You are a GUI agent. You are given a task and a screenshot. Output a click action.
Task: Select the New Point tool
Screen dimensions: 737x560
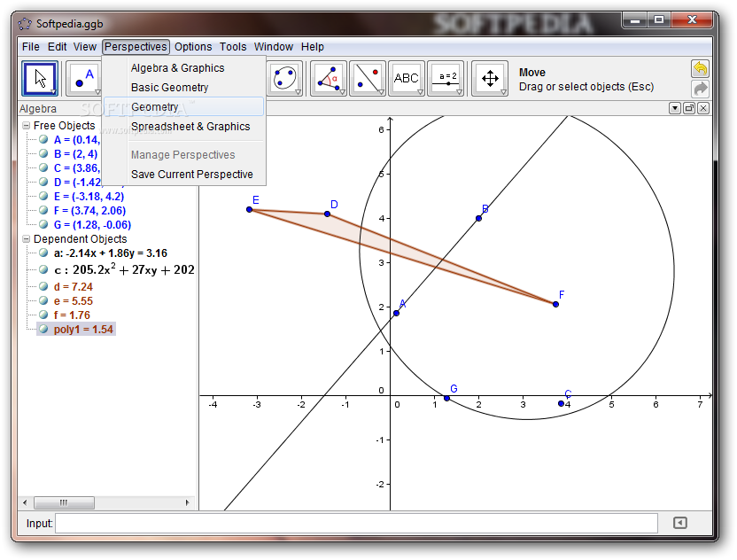[83, 78]
